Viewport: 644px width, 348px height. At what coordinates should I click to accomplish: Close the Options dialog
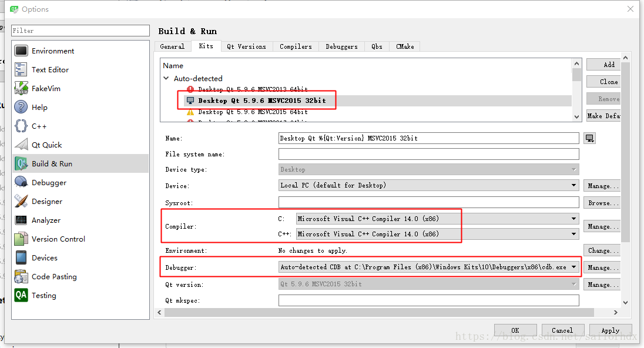tap(630, 9)
